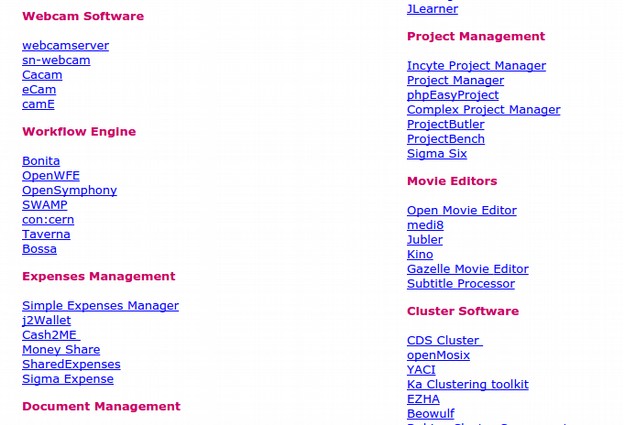Visit the camE link
624x425 pixels.
[38, 104]
